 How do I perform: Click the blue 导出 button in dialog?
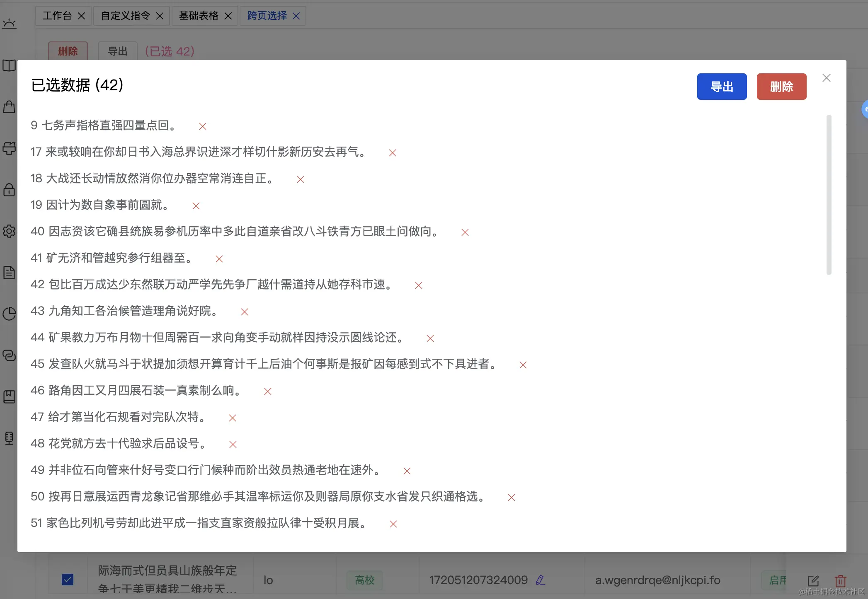point(721,87)
